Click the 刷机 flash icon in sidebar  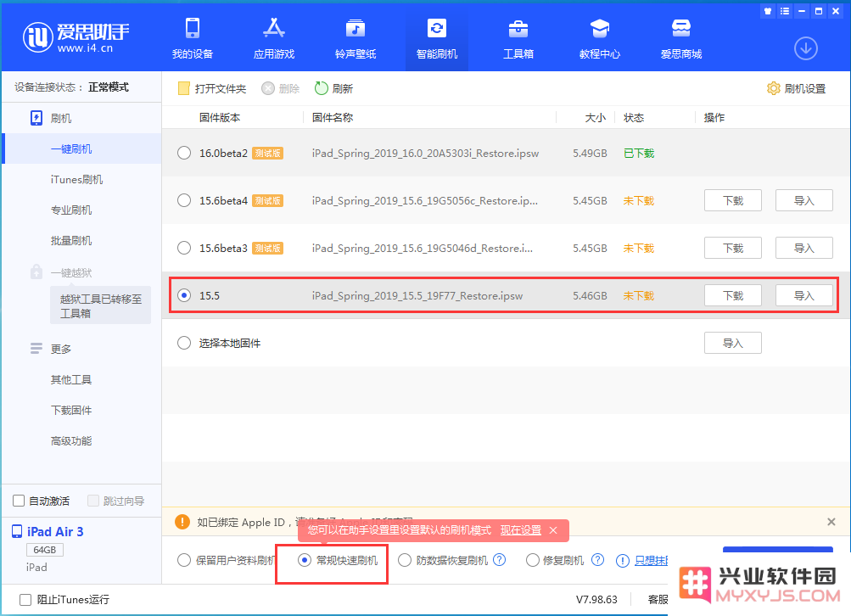36,118
